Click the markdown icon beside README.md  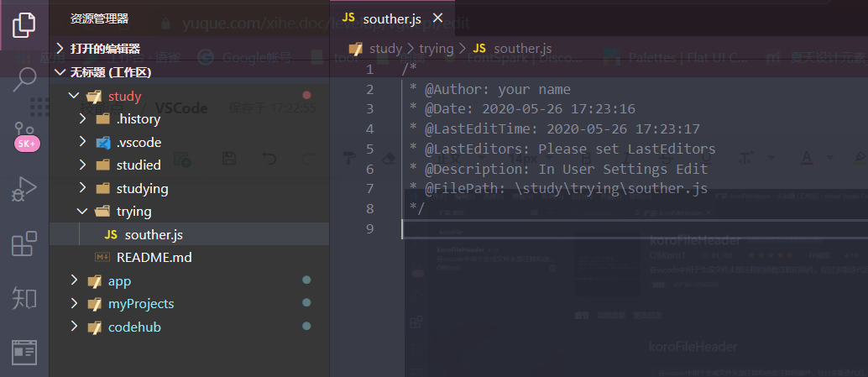tap(102, 258)
